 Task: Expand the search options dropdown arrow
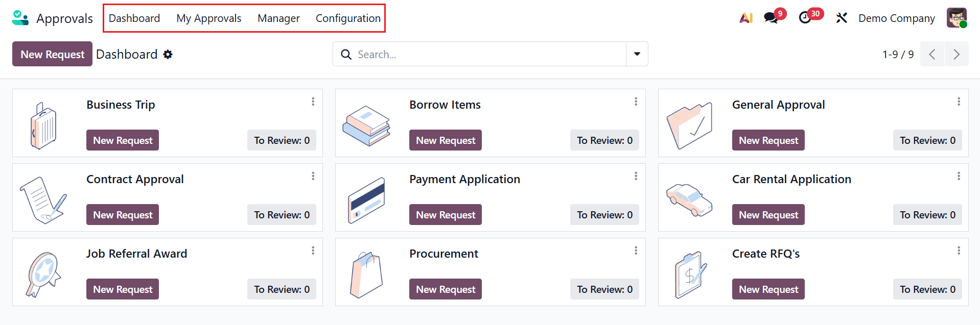coord(637,54)
